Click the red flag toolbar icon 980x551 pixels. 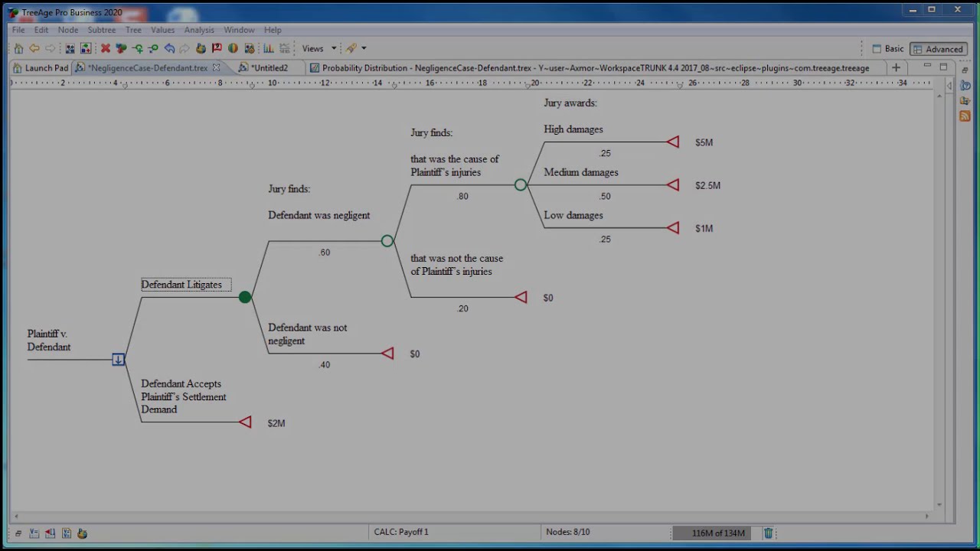coord(217,48)
